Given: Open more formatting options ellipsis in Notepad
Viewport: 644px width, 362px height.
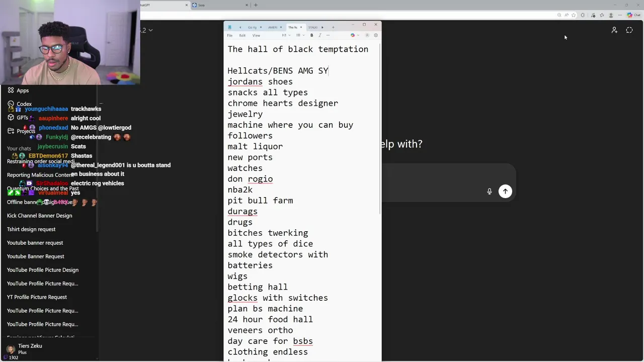Looking at the screenshot, I should click(328, 35).
